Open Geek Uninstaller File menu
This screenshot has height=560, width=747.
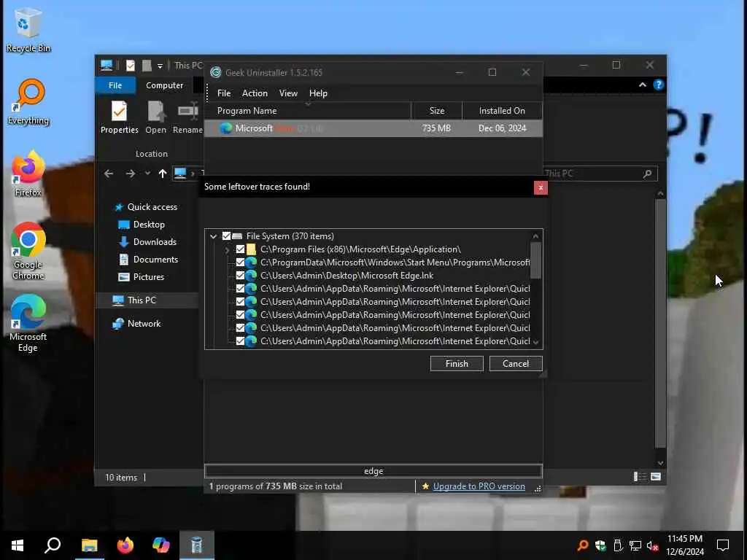224,93
